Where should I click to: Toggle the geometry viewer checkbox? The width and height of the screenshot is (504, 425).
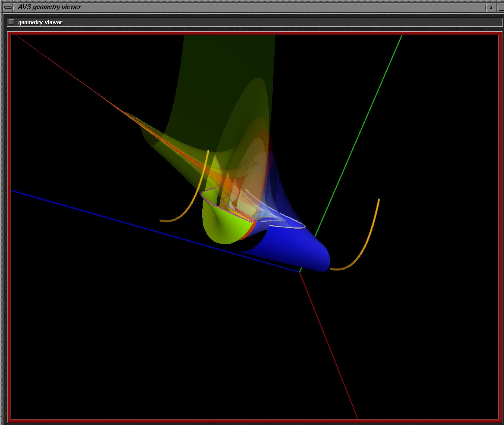[x=11, y=22]
